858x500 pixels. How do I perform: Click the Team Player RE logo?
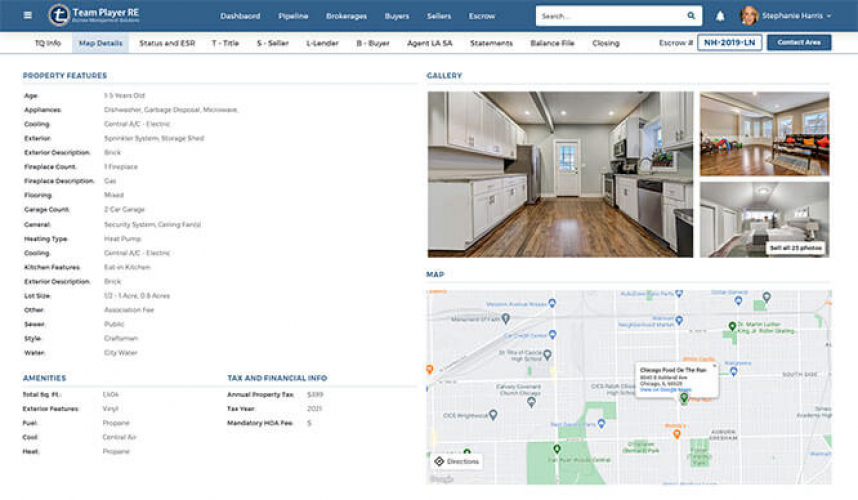click(94, 15)
